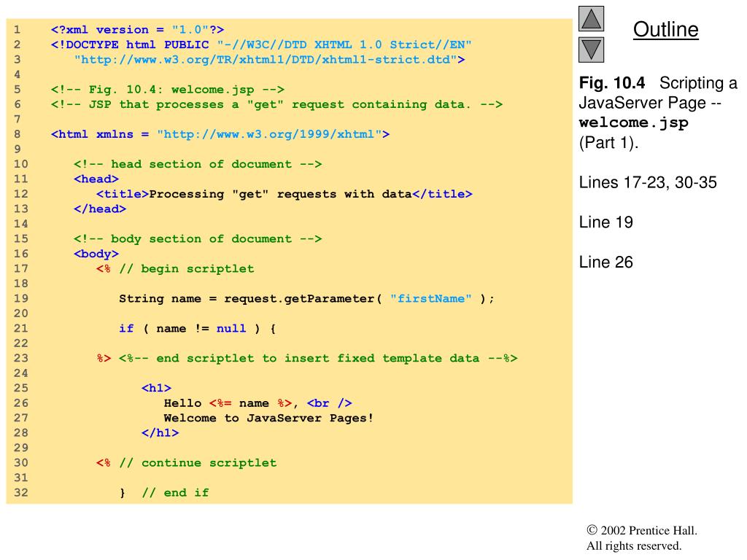The image size is (747, 560).
Task: Click the JSP 'get' request comment line
Action: (x=276, y=104)
